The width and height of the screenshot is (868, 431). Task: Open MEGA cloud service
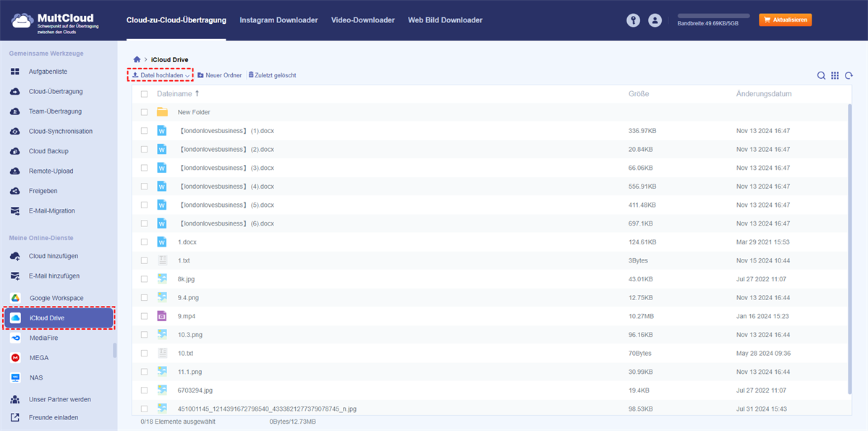(x=40, y=357)
